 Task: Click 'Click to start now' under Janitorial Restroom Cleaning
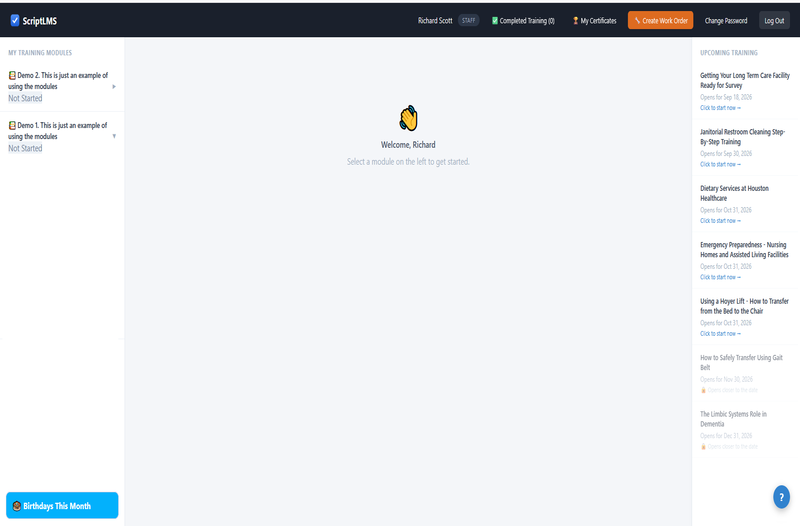point(720,164)
